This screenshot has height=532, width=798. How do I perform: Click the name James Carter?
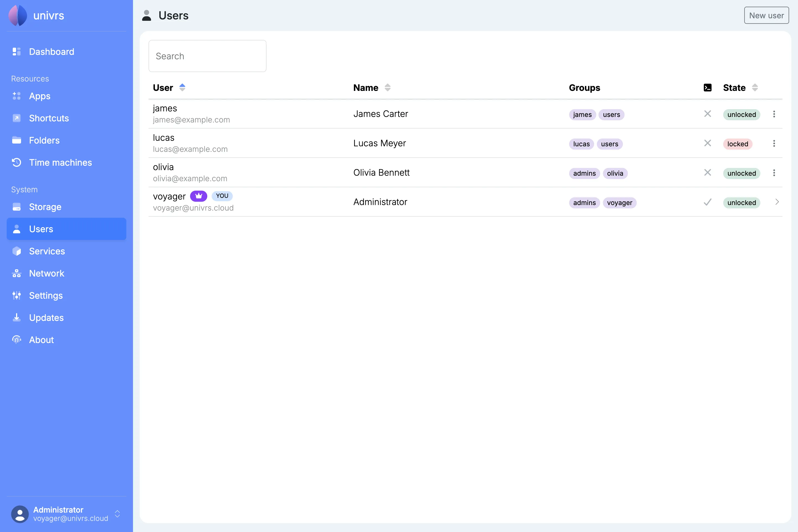pyautogui.click(x=380, y=114)
